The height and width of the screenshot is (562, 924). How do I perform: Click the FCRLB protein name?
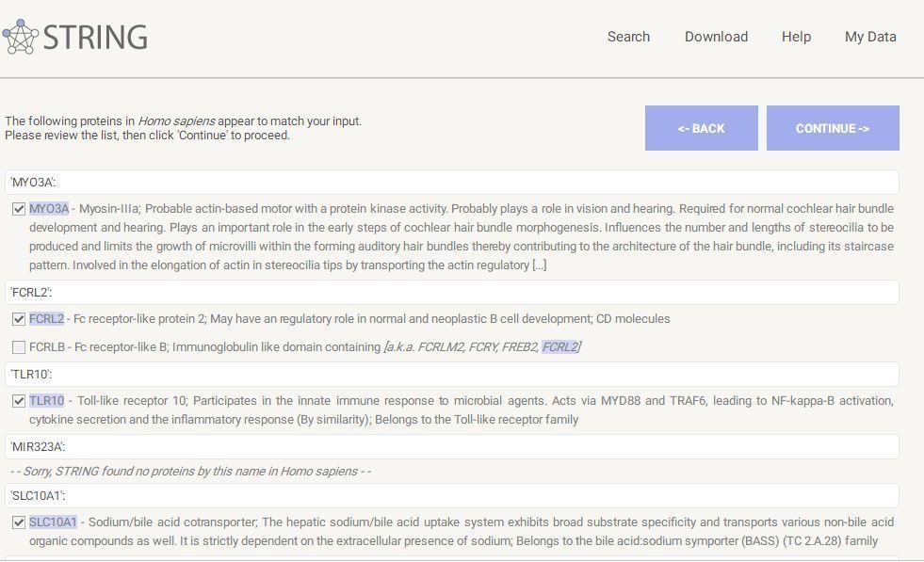click(47, 347)
